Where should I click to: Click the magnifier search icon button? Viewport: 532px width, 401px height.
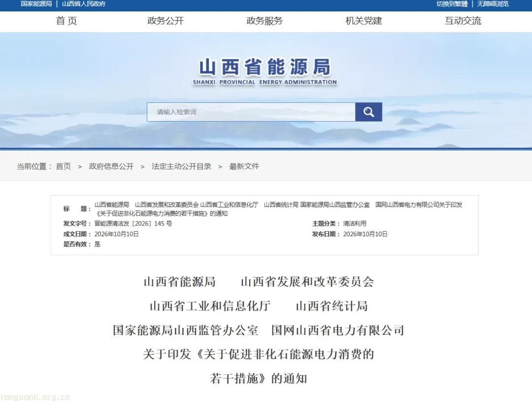coord(368,112)
